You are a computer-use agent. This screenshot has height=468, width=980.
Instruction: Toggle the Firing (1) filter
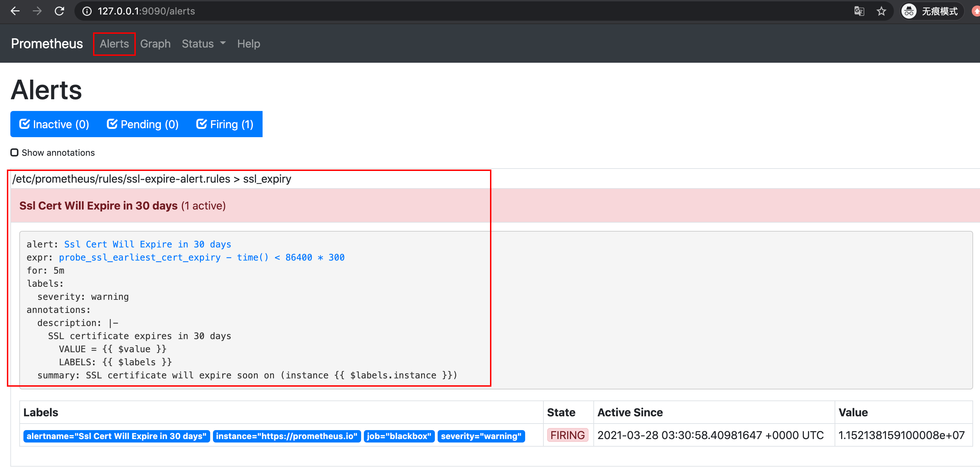click(x=224, y=124)
